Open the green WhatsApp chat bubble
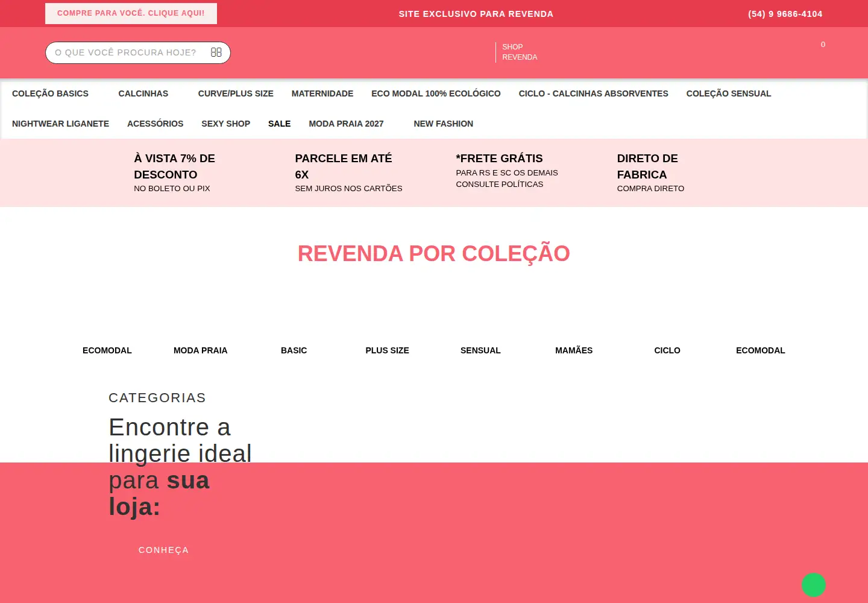The height and width of the screenshot is (603, 868). tap(813, 584)
